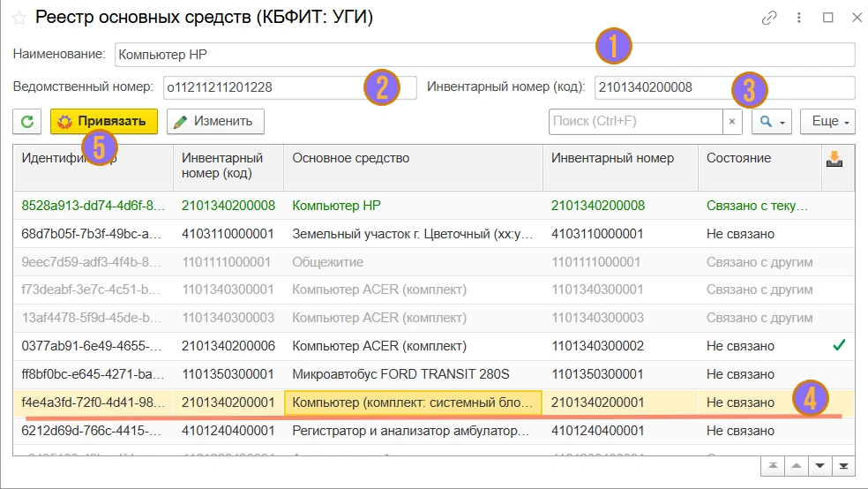868x489 pixels.
Task: Click identifier f73deabf-3e7c-4c51-b…
Action: click(x=91, y=290)
